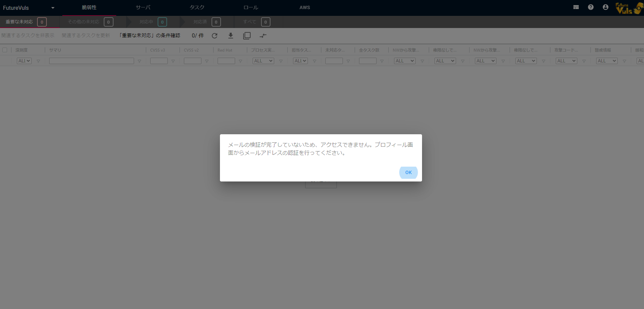644x309 pixels.
Task: Sort by the サマリ column header
Action: pos(55,50)
